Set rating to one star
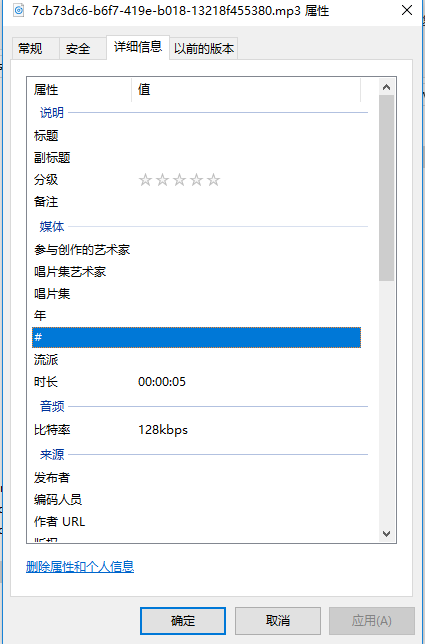This screenshot has height=644, width=425. click(145, 180)
